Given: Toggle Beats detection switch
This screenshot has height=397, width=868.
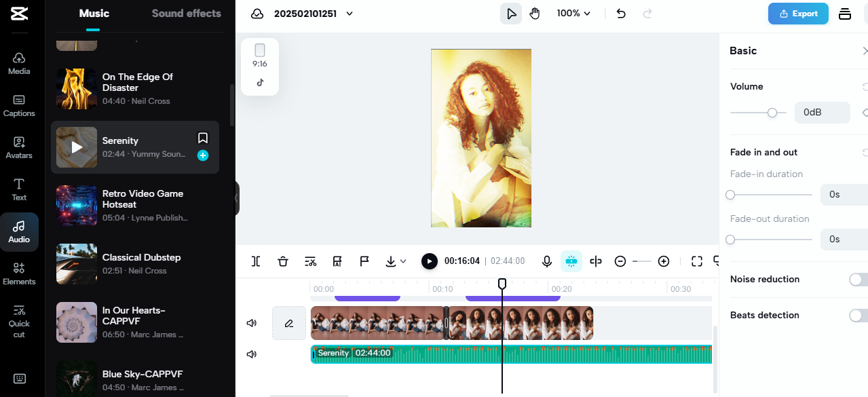Looking at the screenshot, I should tap(858, 316).
